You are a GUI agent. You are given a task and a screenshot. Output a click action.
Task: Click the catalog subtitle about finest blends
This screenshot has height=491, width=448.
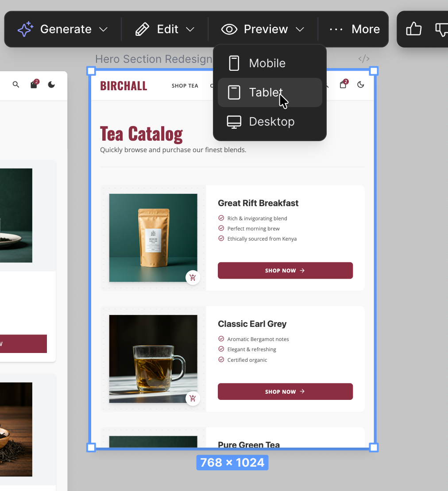[173, 150]
